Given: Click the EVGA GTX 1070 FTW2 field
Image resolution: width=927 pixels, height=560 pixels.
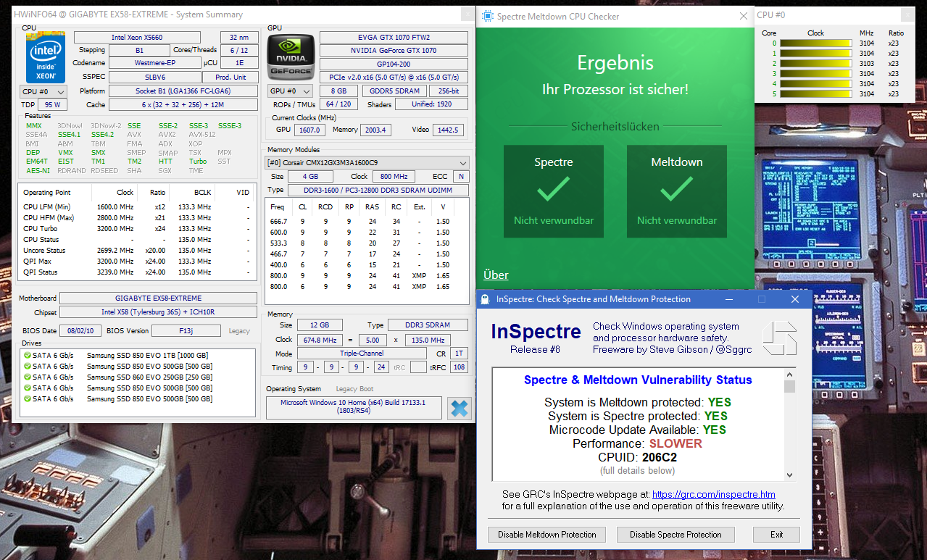Looking at the screenshot, I should pos(394,38).
